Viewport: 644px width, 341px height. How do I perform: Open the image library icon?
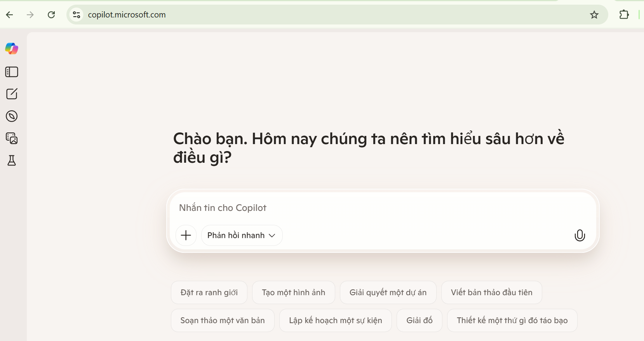pos(12,138)
